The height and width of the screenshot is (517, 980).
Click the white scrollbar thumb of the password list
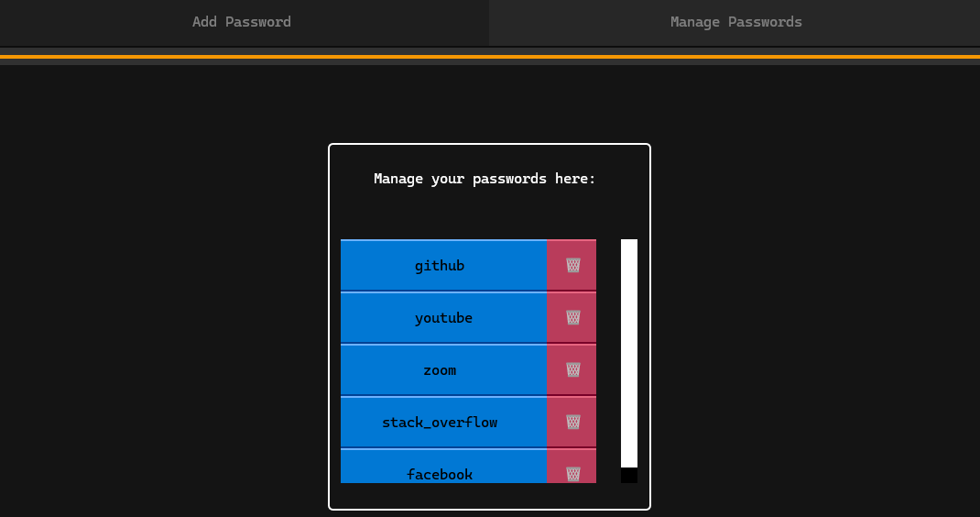pyautogui.click(x=628, y=353)
